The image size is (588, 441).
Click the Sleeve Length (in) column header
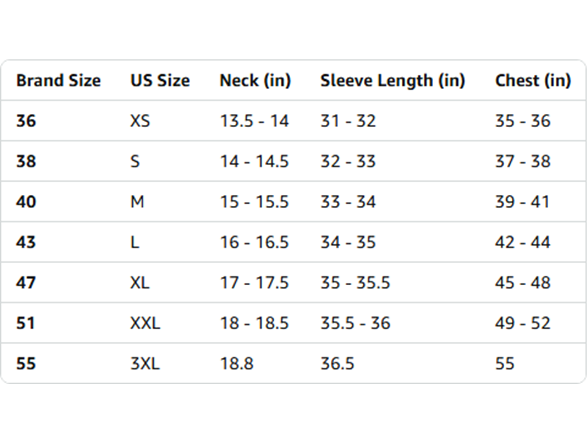coord(393,81)
